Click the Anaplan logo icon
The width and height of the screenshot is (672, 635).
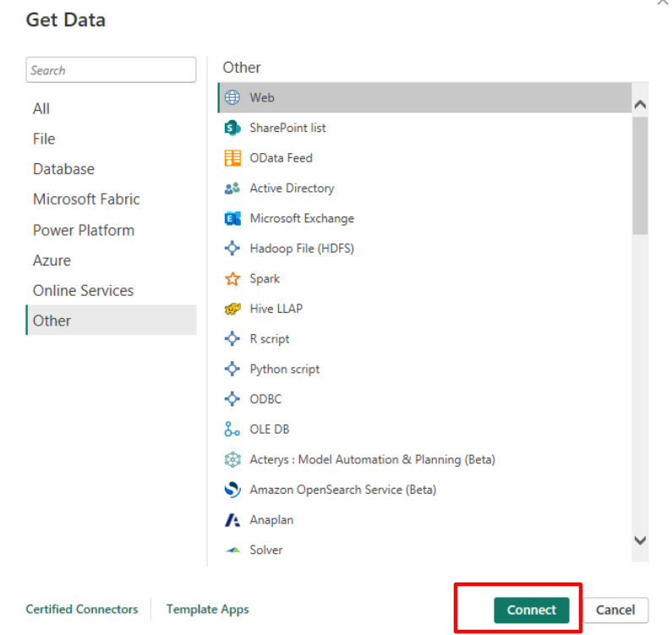(x=232, y=520)
